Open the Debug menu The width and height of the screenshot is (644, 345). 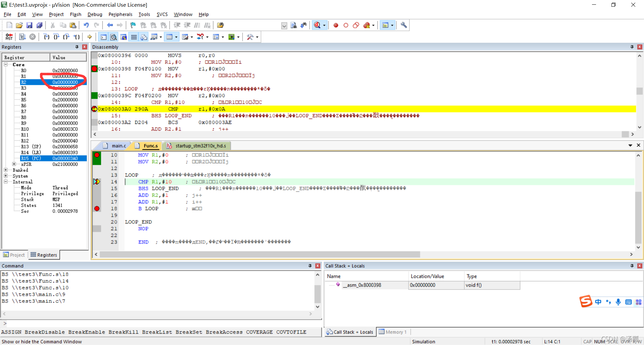pyautogui.click(x=95, y=14)
